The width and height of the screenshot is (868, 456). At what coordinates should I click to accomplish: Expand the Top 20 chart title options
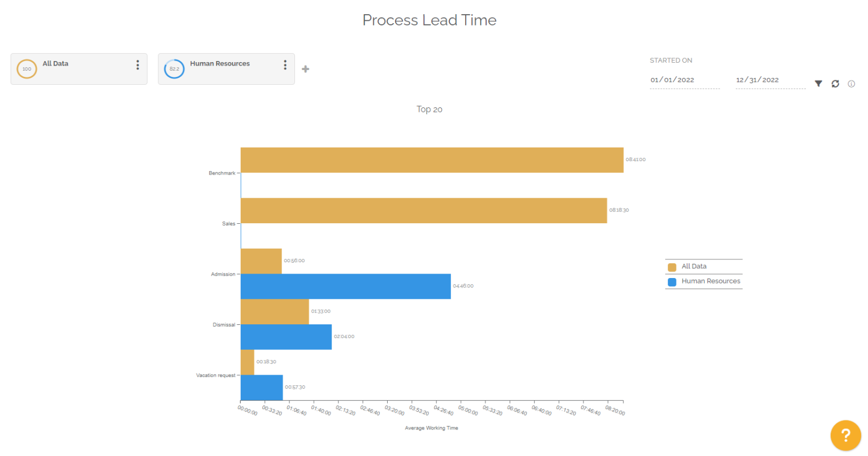pos(429,109)
